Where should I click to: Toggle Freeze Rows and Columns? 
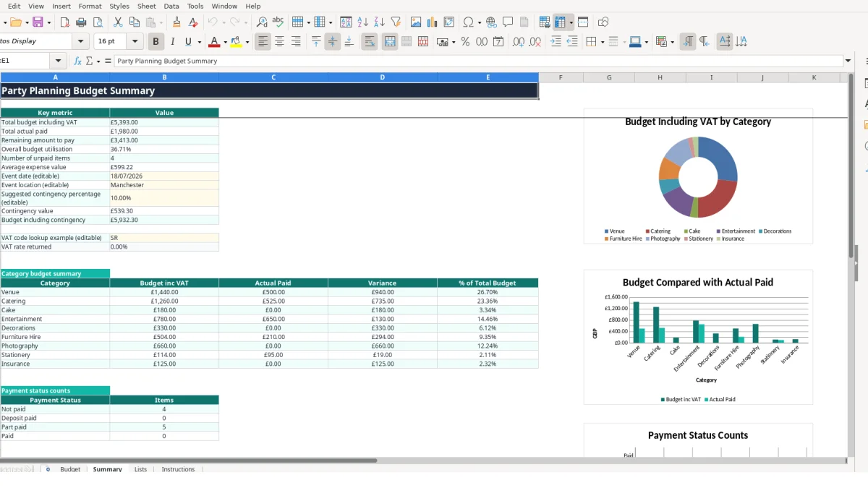pyautogui.click(x=560, y=22)
